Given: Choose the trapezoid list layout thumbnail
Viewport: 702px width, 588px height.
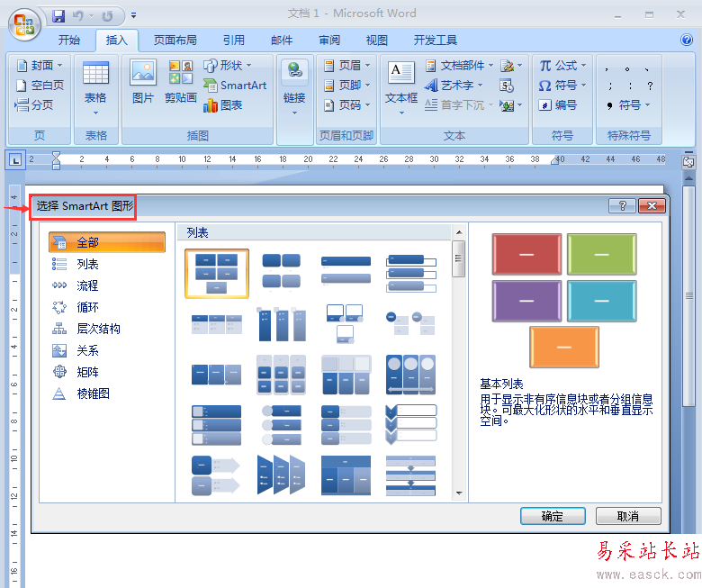Looking at the screenshot, I should click(x=281, y=475).
